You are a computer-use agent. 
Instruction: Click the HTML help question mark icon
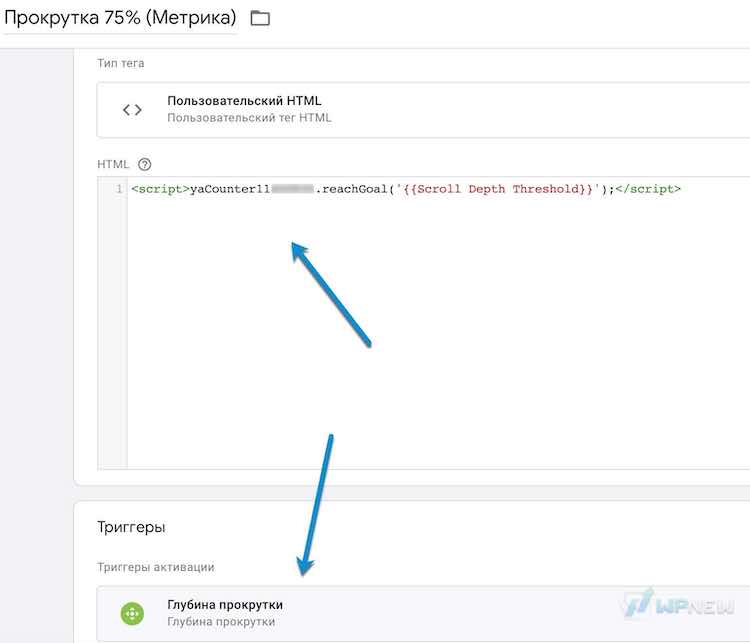[144, 165]
